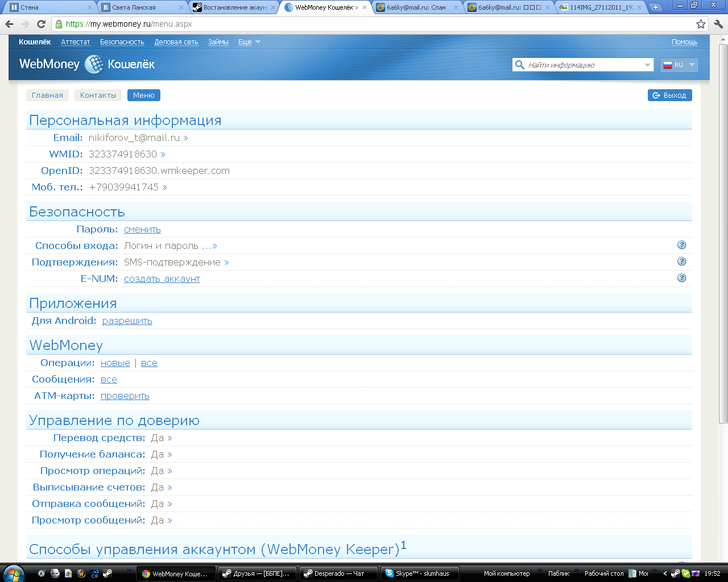Viewport: 728px width, 582px height.
Task: Expand search field dropdown arrow
Action: [647, 65]
